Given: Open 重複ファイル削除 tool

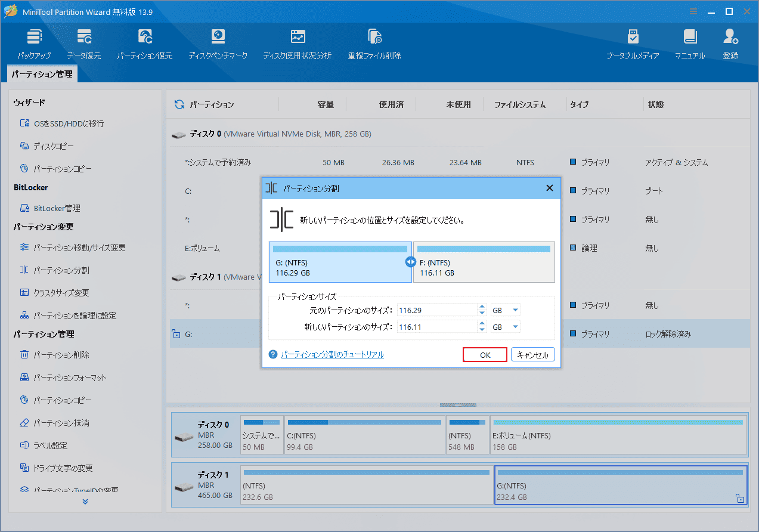Looking at the screenshot, I should coord(374,45).
